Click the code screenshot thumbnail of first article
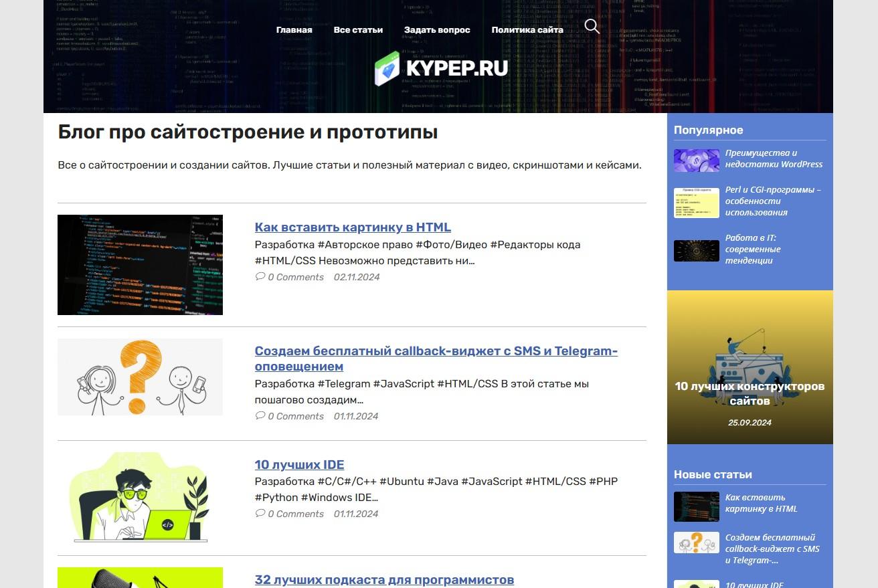This screenshot has width=878, height=588. tap(140, 265)
